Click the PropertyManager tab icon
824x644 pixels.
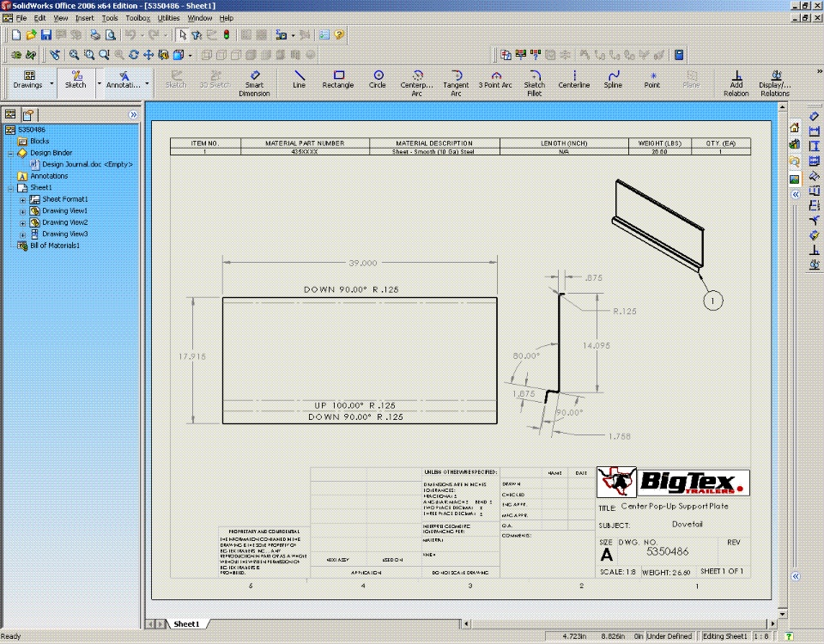28,114
